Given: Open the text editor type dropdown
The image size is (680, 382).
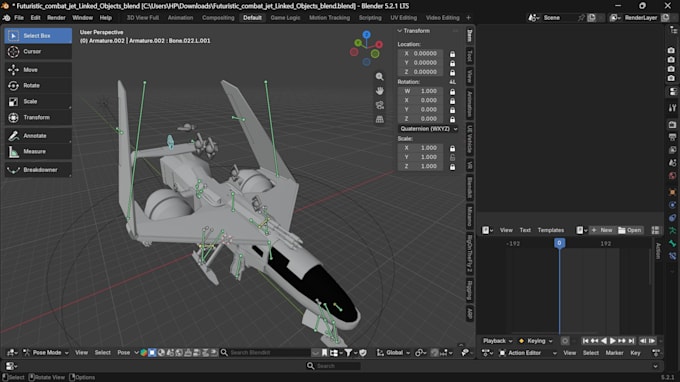Looking at the screenshot, I should tap(488, 230).
